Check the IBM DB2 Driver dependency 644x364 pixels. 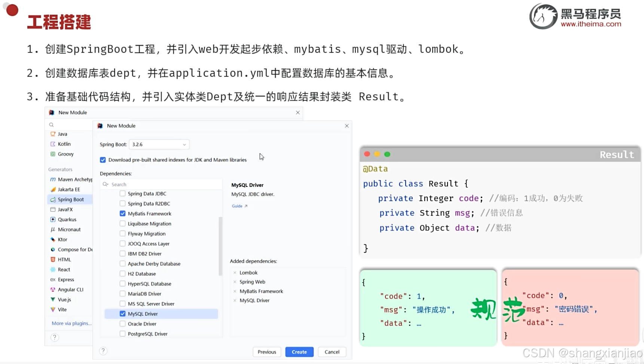tap(122, 254)
